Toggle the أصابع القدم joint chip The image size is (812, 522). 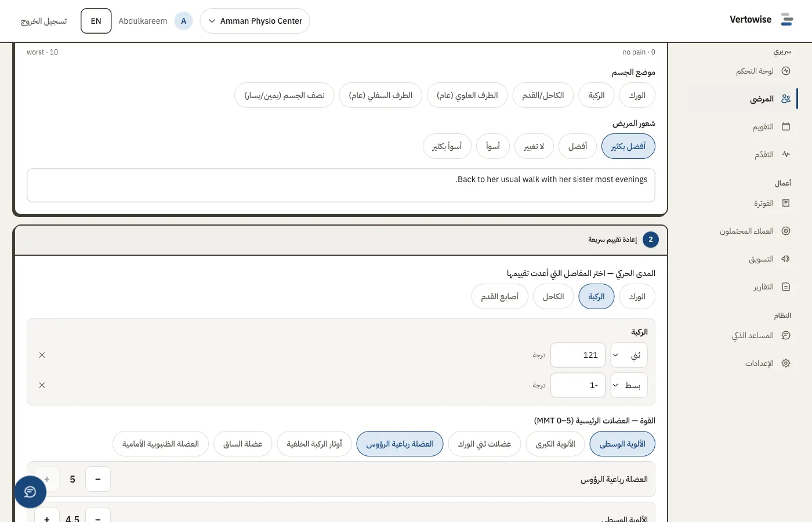pos(499,296)
